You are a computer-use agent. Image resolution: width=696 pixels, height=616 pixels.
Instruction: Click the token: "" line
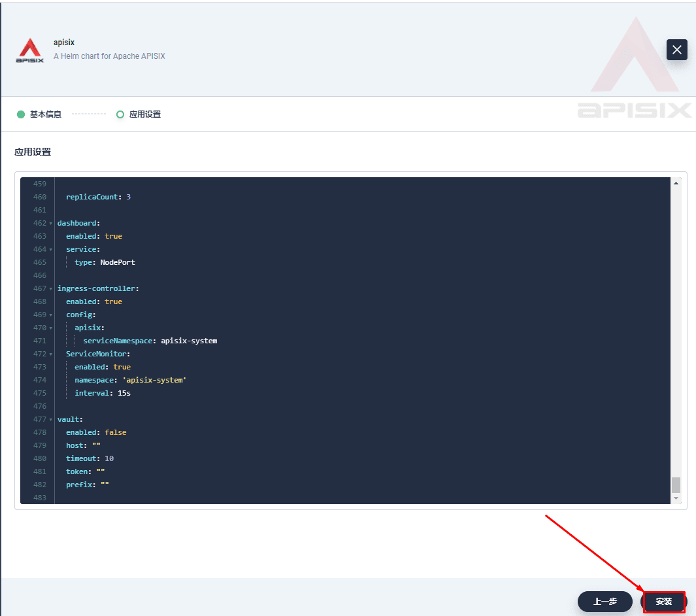tap(85, 471)
